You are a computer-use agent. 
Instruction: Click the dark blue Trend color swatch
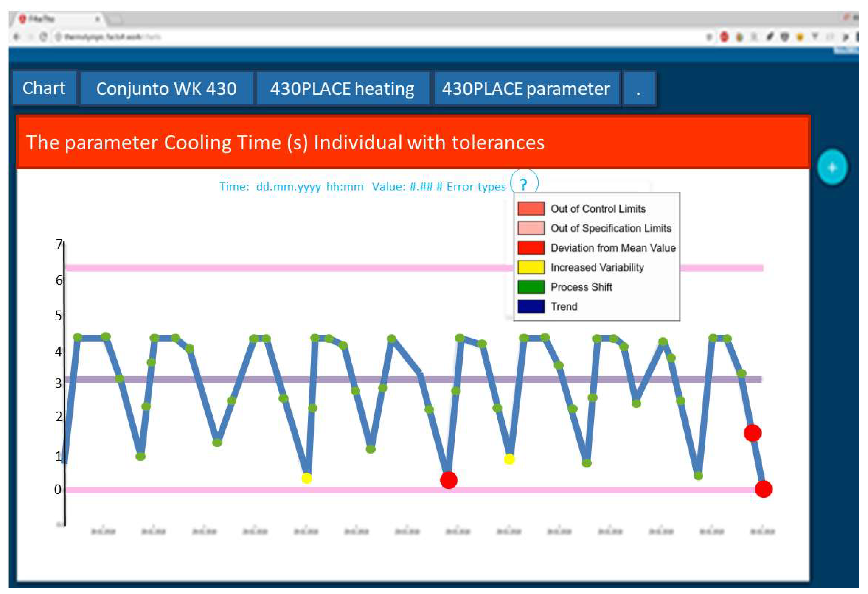pyautogui.click(x=531, y=306)
